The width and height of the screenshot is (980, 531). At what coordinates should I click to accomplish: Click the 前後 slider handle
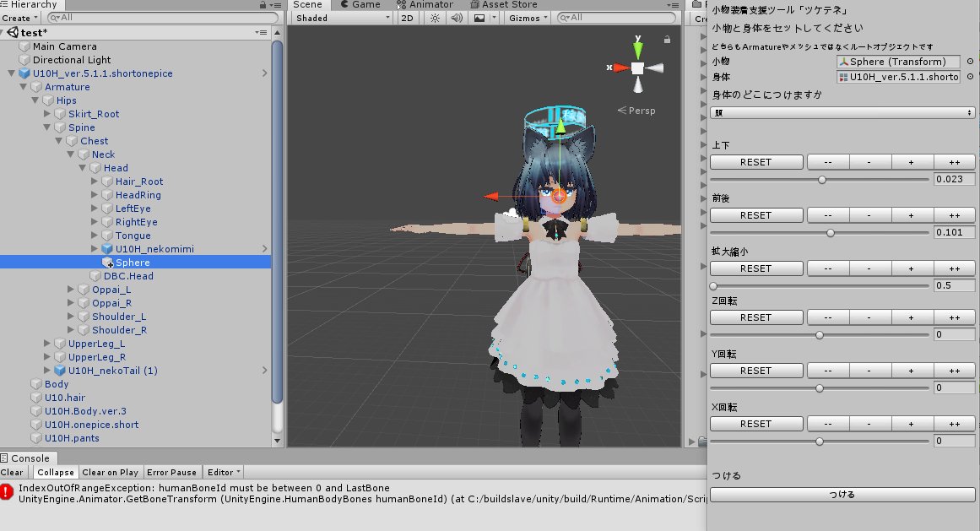(x=830, y=232)
